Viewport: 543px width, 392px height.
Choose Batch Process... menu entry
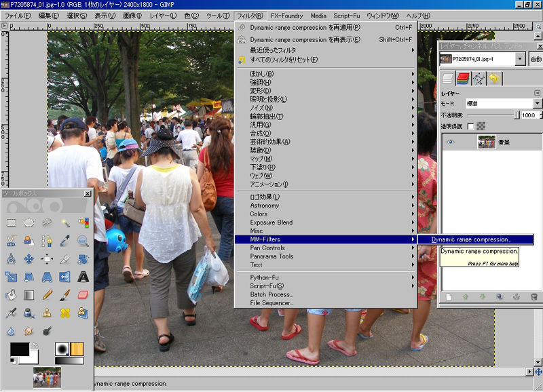326,294
